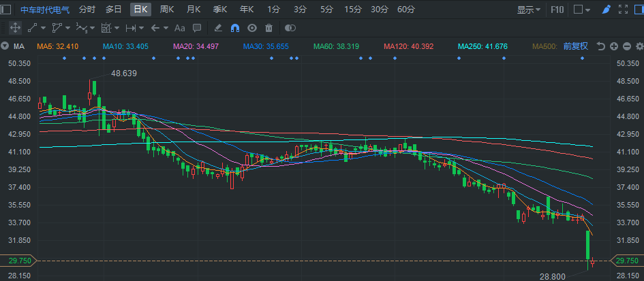Select the 季K quarterly chart tab
The height and width of the screenshot is (281, 644).
(x=221, y=10)
